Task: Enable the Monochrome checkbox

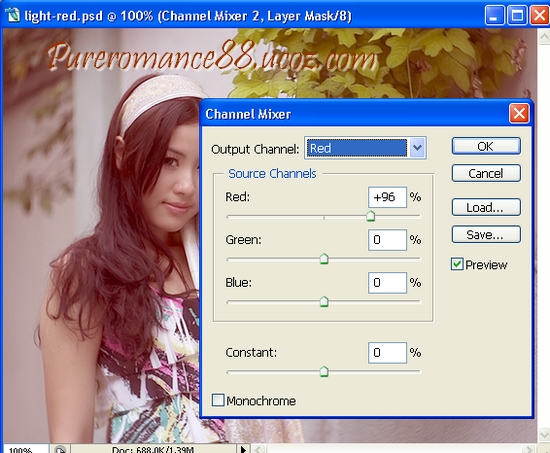Action: pos(218,400)
